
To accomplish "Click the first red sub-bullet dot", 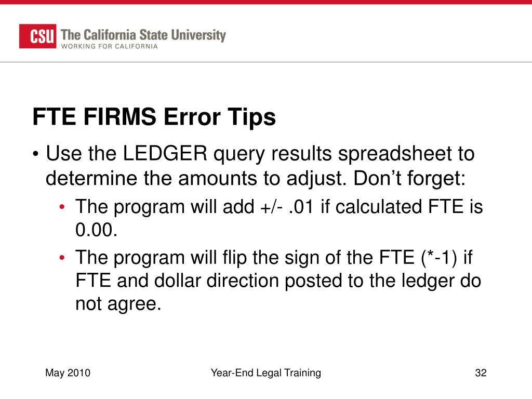I will pyautogui.click(x=62, y=207).
